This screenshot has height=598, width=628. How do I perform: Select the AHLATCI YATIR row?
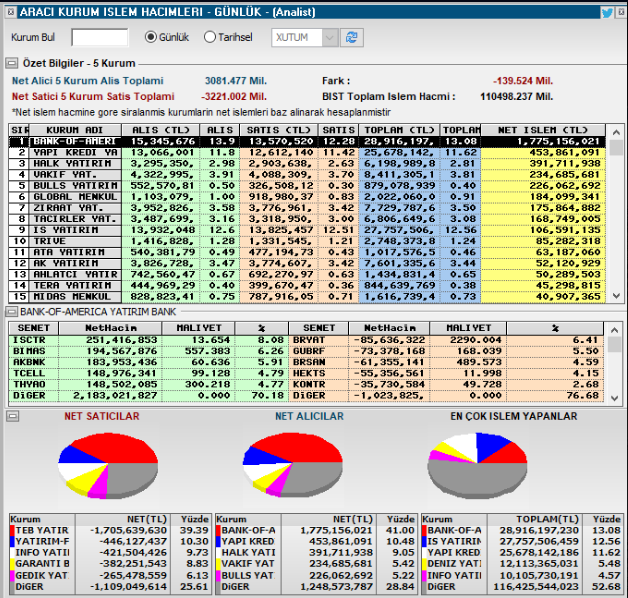point(307,274)
